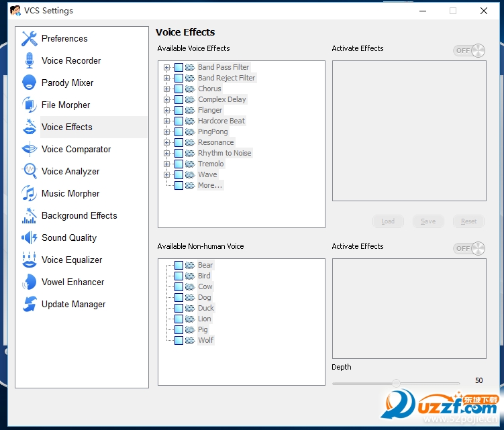Click the Music Morpher note icon
The height and width of the screenshot is (430, 504).
tap(30, 193)
